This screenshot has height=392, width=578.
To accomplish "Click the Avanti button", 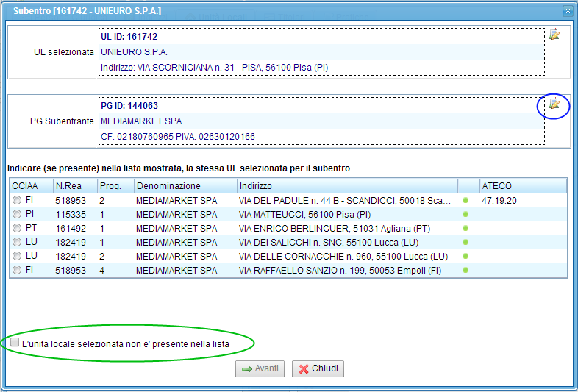I will tap(260, 368).
